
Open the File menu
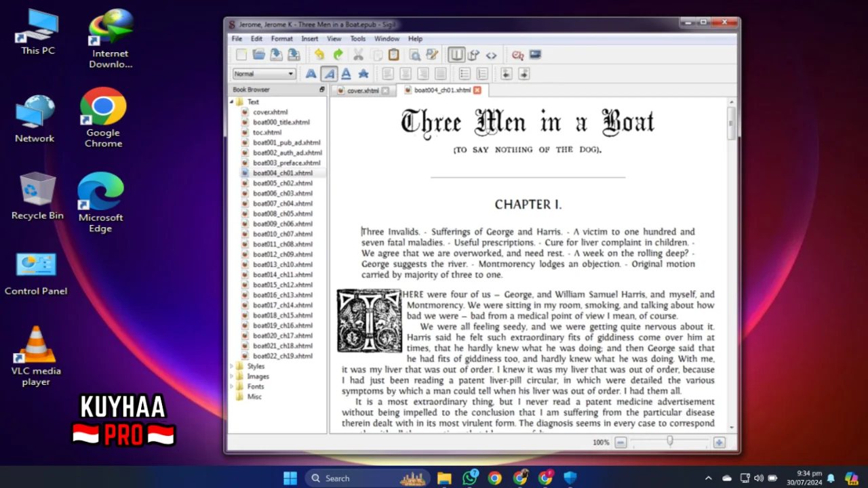point(237,39)
